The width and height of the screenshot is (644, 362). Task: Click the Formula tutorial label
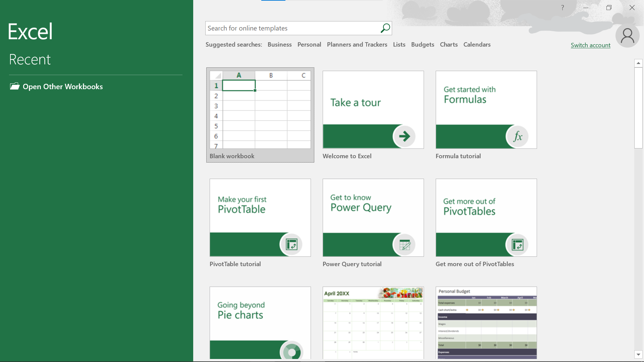click(458, 156)
